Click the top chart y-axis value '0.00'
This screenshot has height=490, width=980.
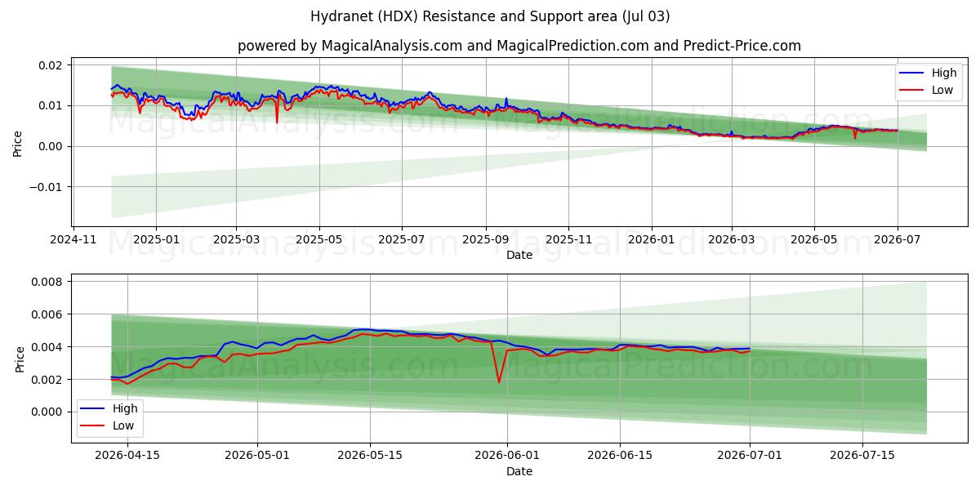point(52,146)
